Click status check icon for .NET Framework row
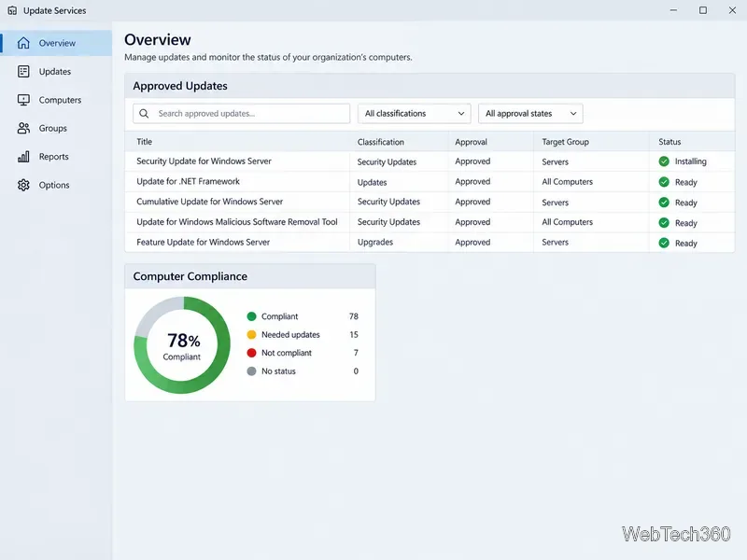The height and width of the screenshot is (560, 747). pos(664,182)
